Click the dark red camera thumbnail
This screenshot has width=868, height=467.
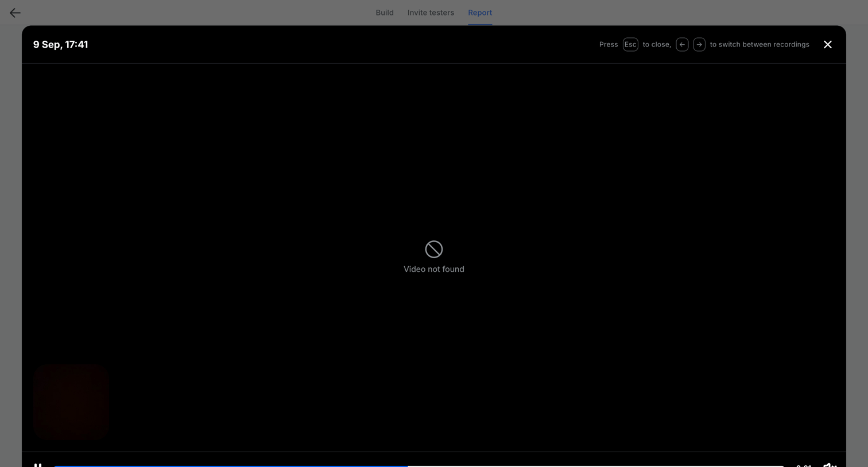(x=71, y=402)
